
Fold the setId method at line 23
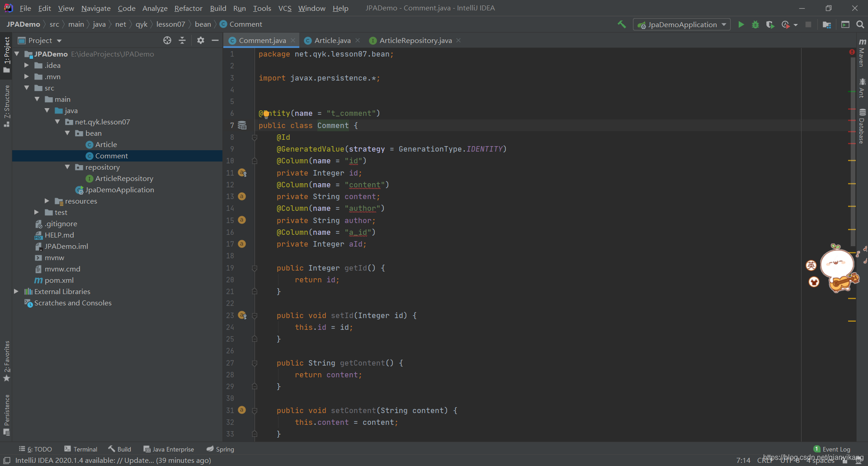coord(255,316)
